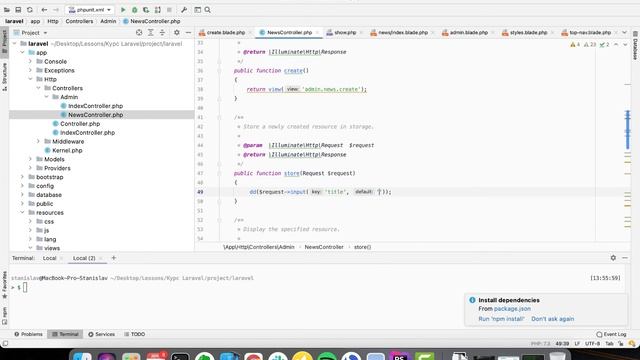Open the phpunit.xml run configuration dropdown
This screenshot has height=360, width=640.
point(90,10)
